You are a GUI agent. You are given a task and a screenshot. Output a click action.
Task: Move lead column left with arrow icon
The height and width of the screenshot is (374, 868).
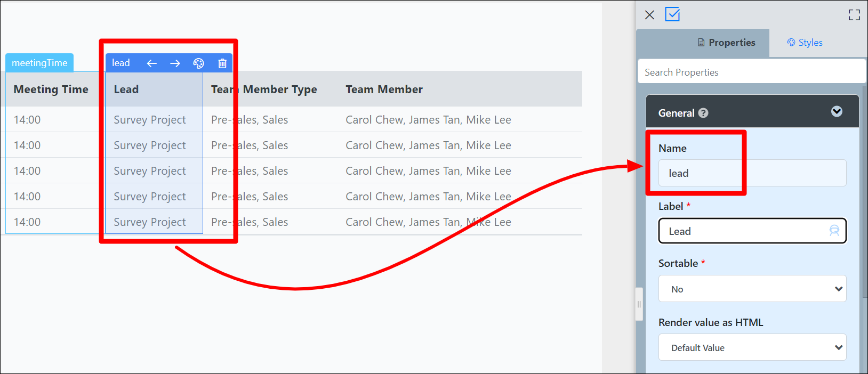click(151, 63)
